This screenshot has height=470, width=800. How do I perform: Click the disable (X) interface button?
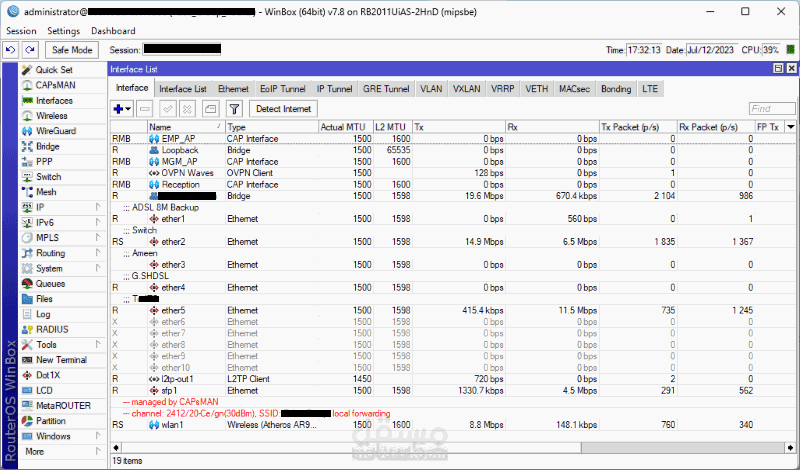click(x=187, y=109)
